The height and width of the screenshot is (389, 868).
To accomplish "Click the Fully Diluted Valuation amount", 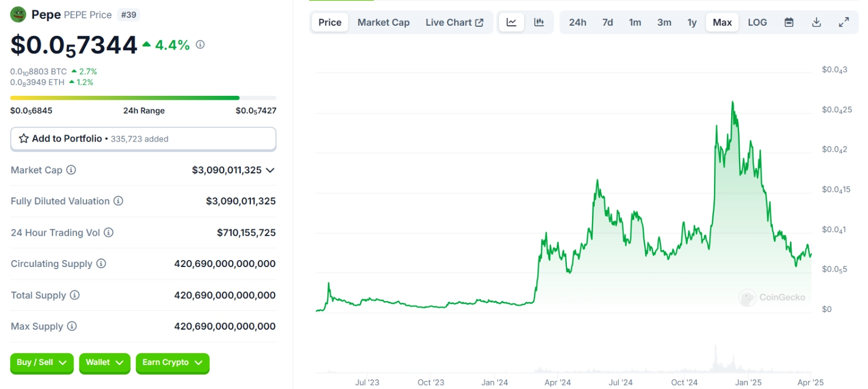I will 241,201.
